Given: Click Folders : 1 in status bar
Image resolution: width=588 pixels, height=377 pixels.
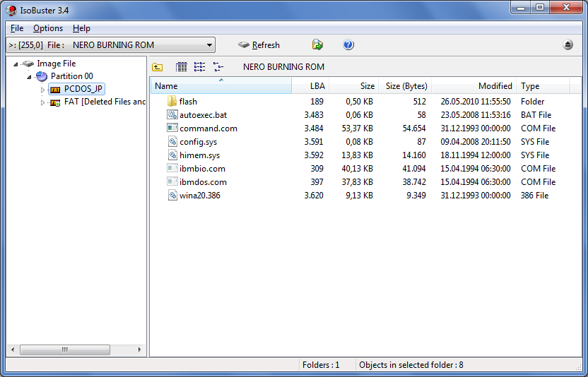Looking at the screenshot, I should tap(321, 365).
